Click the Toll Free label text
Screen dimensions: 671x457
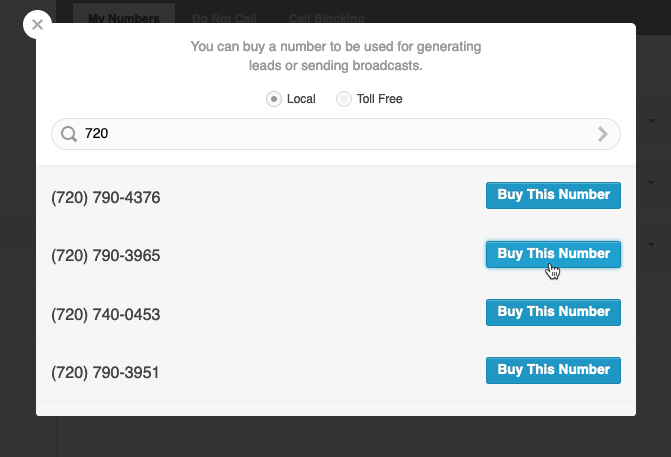380,99
